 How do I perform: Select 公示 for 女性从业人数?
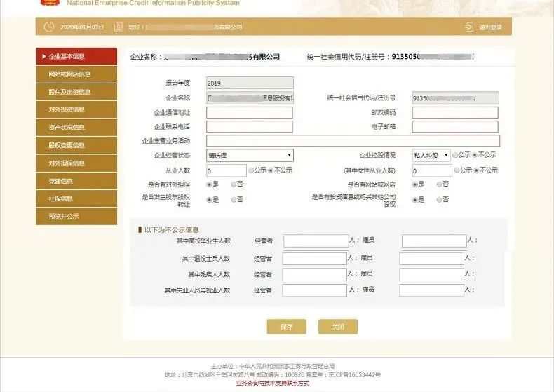(x=457, y=170)
